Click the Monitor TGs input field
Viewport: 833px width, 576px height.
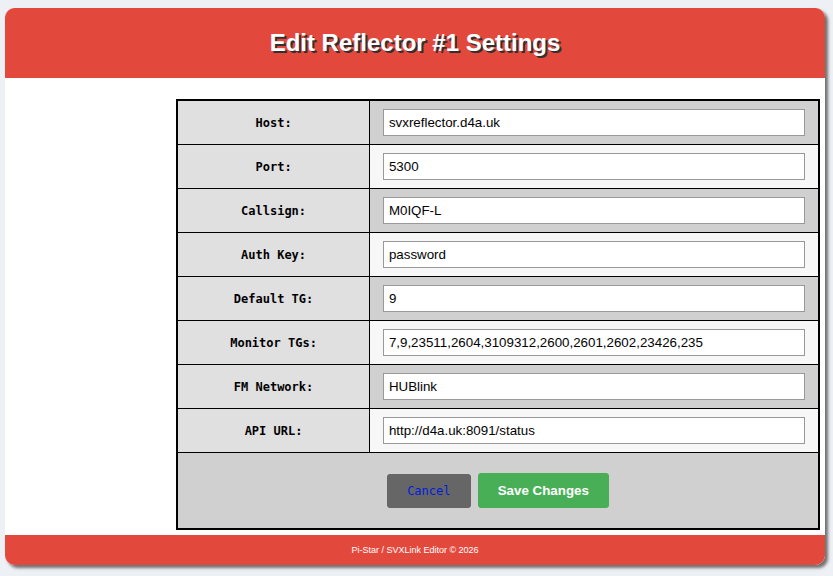pyautogui.click(x=593, y=343)
